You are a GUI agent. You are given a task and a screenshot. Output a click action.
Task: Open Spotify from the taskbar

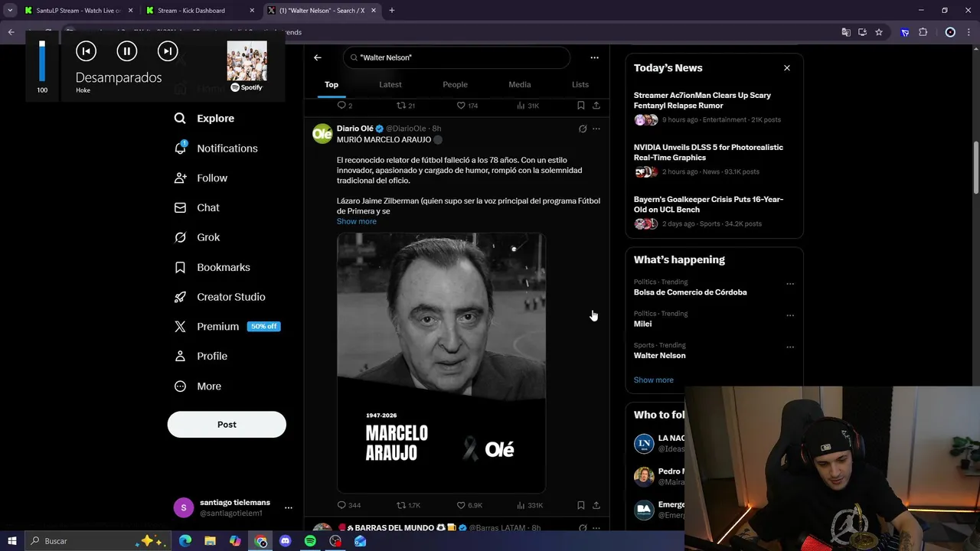(x=310, y=541)
